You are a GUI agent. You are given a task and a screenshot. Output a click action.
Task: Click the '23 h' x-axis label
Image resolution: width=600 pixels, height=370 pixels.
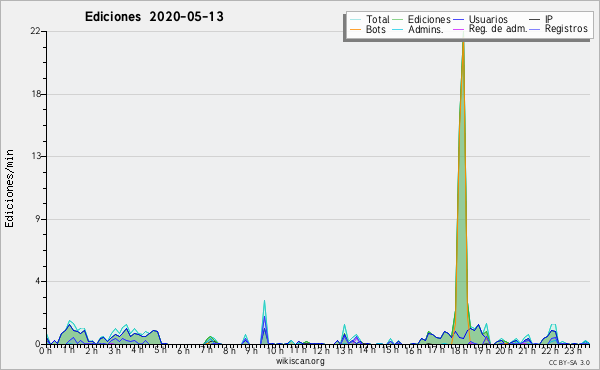[573, 350]
